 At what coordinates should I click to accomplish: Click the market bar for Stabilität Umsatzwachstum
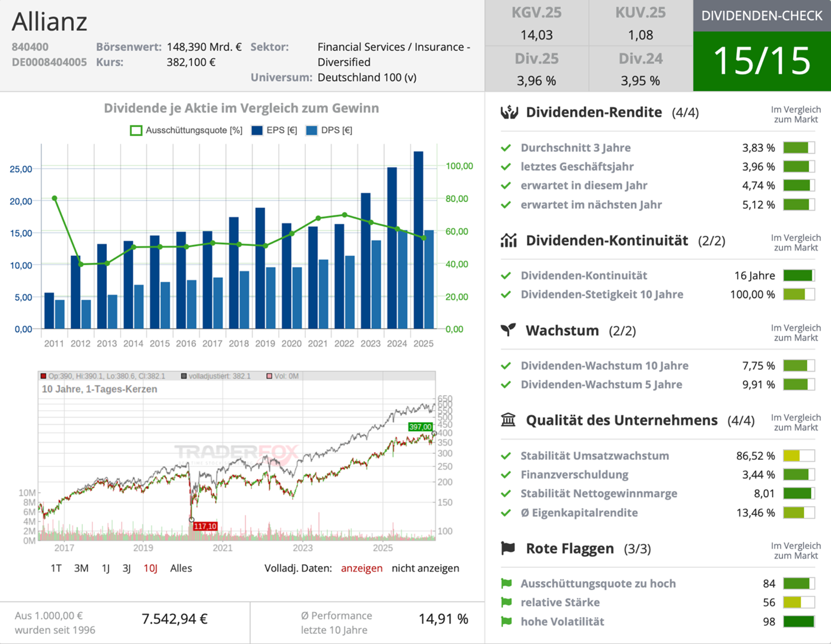coord(799,456)
